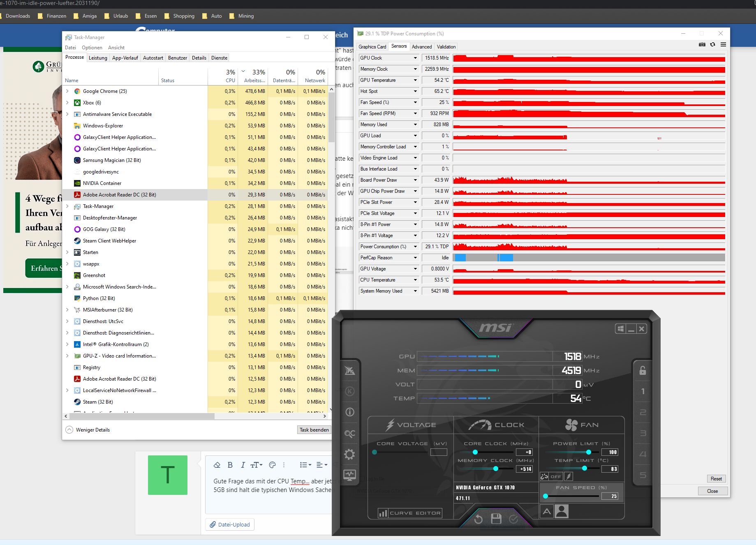Viewport: 756px width, 545px height.
Task: Open the MSI Afterburner settings gear
Action: (x=350, y=454)
